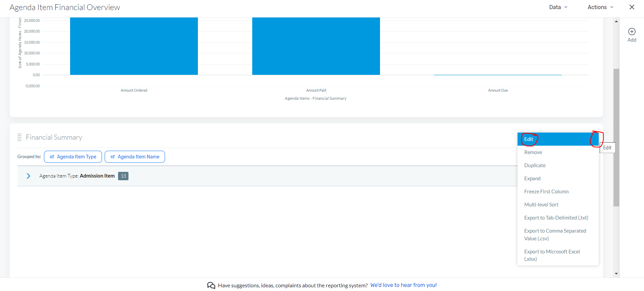
Task: Click the -5,000.00 y-axis value
Action: tap(32, 86)
